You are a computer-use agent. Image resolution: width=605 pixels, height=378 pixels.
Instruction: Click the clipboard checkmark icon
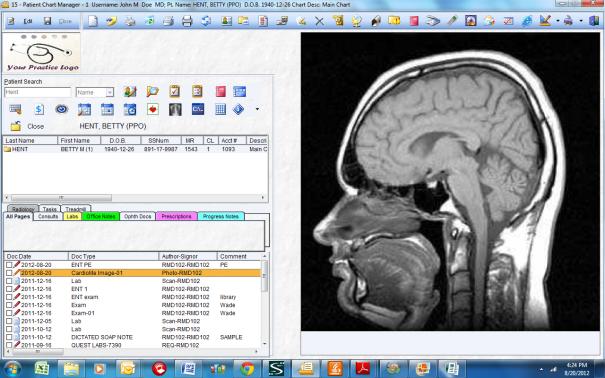point(174,91)
